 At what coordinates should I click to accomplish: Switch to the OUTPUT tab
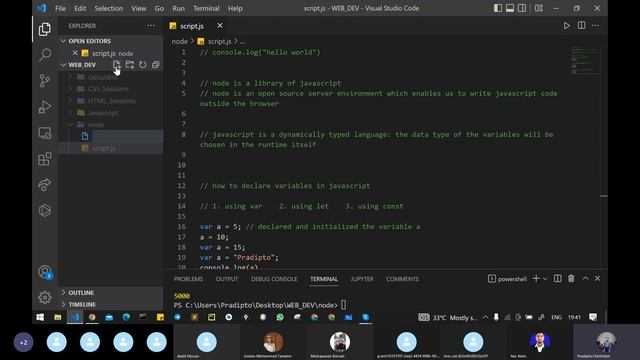pos(227,279)
